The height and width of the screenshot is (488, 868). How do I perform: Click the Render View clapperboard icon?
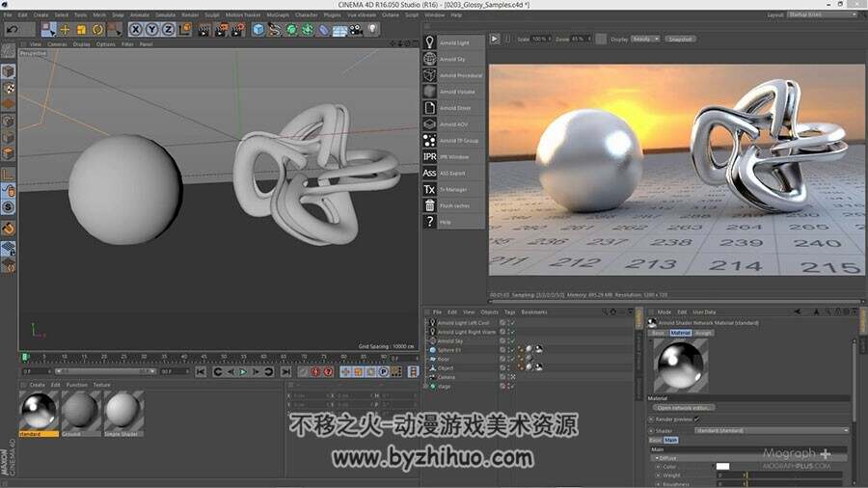coord(204,29)
